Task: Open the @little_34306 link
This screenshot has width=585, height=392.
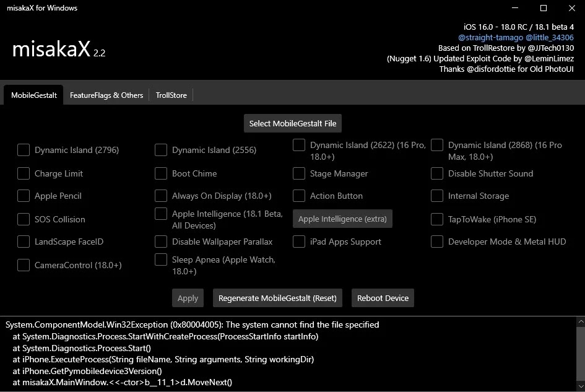Action: click(550, 37)
